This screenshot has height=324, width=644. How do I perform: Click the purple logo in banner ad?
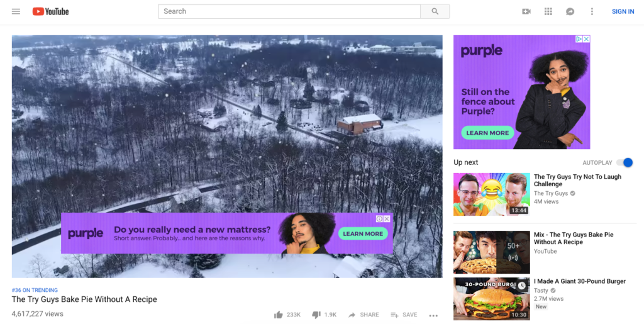86,233
